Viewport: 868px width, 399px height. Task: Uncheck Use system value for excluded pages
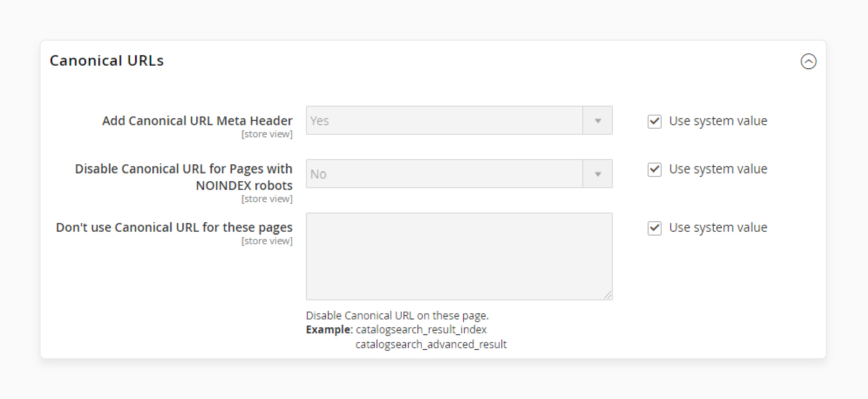[654, 228]
